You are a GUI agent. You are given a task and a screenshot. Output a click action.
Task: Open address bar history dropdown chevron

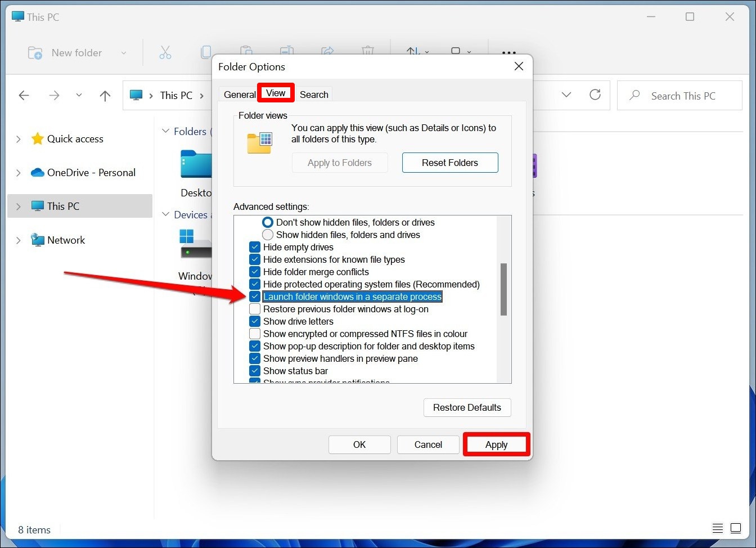[566, 95]
